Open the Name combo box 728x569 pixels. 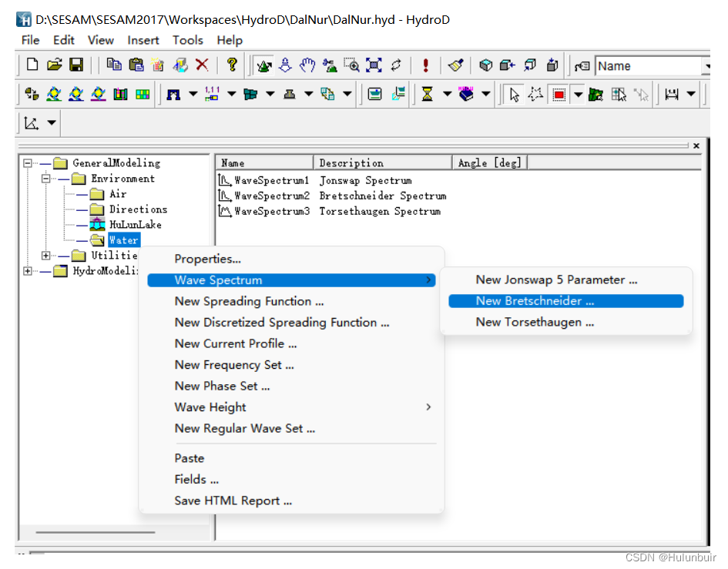point(653,66)
